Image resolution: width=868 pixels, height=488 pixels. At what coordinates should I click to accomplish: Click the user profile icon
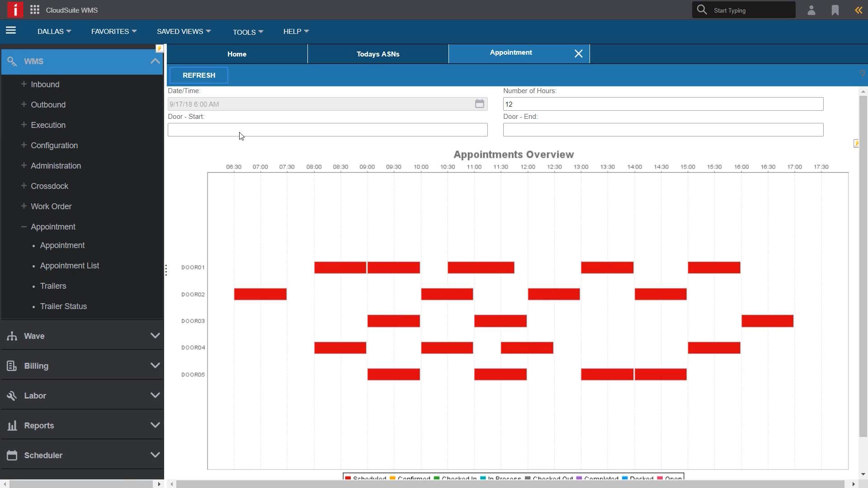point(811,10)
